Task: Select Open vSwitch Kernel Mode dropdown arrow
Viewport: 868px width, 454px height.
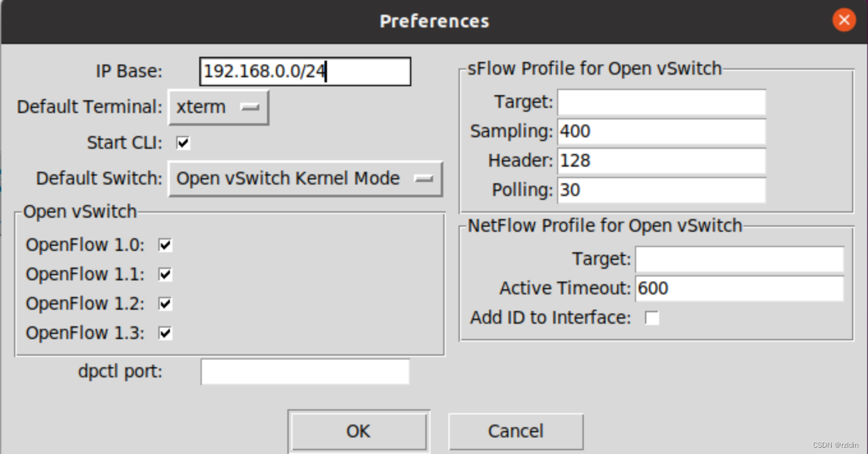Action: pos(423,179)
